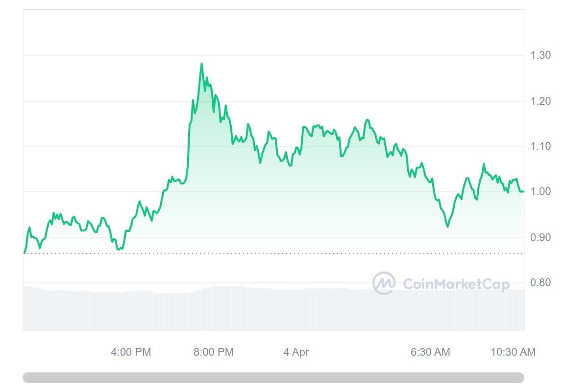The height and width of the screenshot is (392, 588).
Task: Select the 1.20 price axis label
Action: pyautogui.click(x=540, y=101)
